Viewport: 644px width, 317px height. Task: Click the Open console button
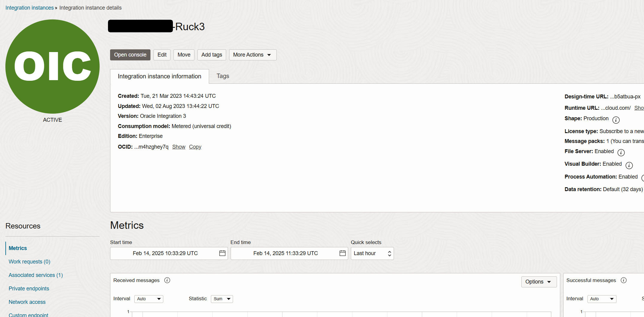point(130,55)
